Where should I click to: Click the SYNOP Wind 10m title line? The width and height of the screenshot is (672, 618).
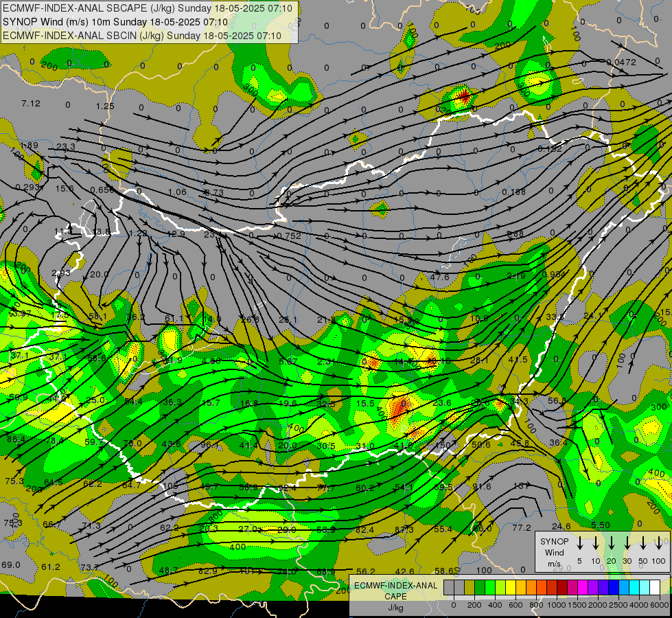click(115, 22)
